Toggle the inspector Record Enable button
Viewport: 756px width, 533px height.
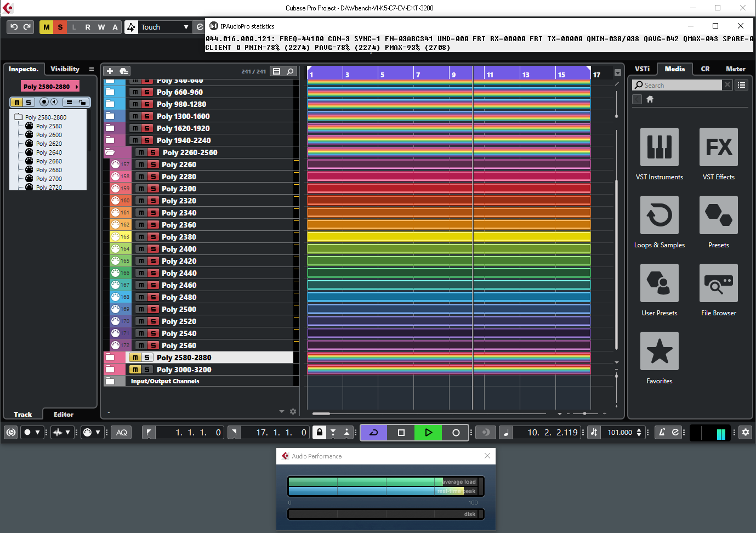coord(44,102)
